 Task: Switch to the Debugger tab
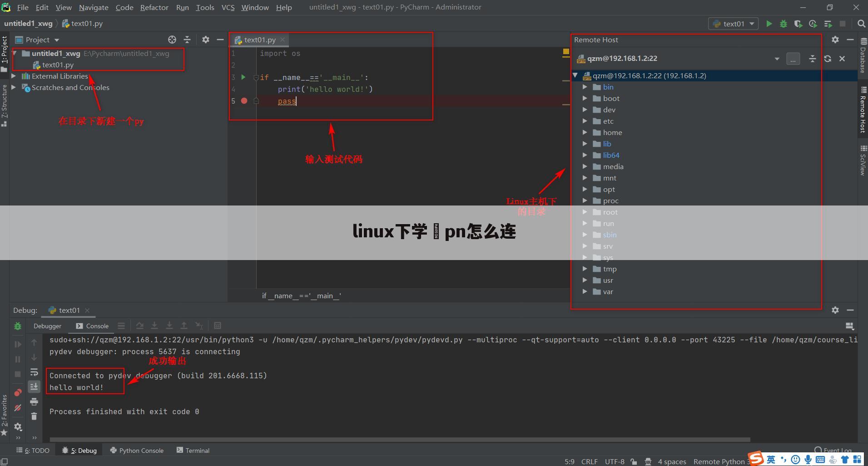(x=47, y=326)
